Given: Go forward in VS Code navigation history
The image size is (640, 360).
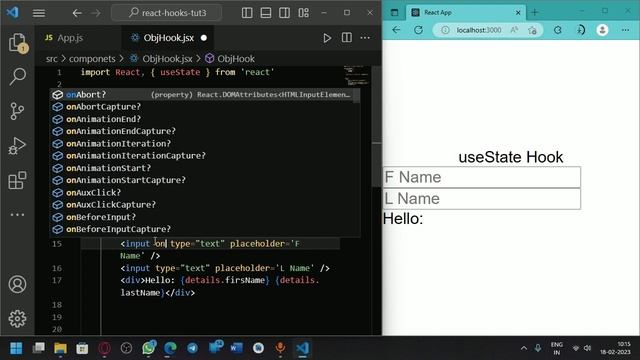Looking at the screenshot, I should (96, 13).
